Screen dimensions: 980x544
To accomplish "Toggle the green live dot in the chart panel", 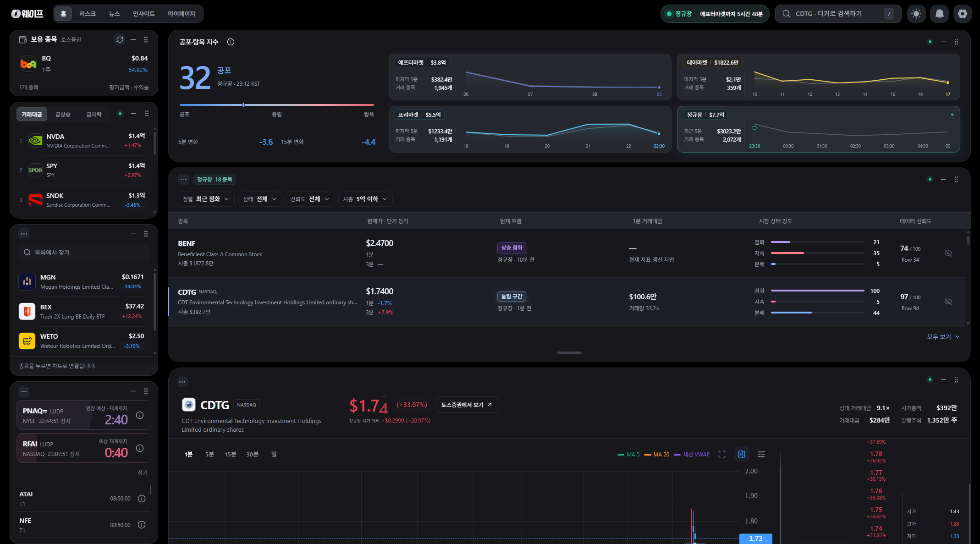I will (930, 379).
